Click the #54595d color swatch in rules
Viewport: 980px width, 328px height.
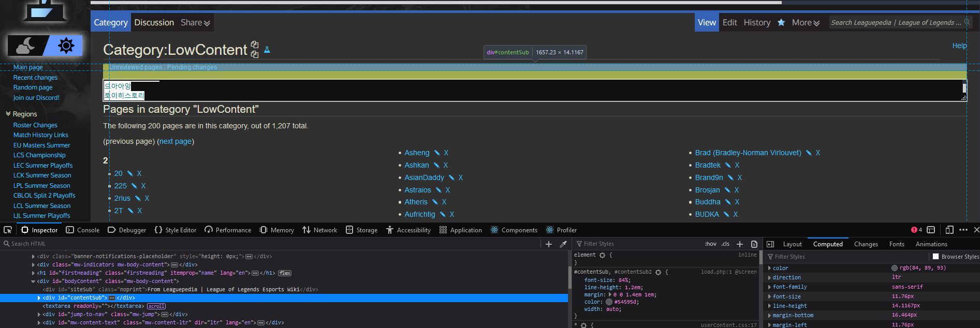click(x=609, y=302)
